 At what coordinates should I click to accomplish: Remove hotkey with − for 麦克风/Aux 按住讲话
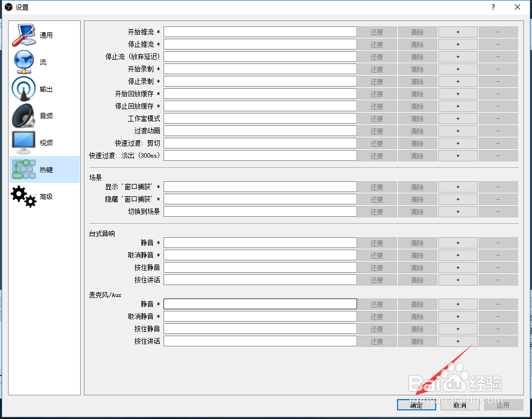(498, 342)
